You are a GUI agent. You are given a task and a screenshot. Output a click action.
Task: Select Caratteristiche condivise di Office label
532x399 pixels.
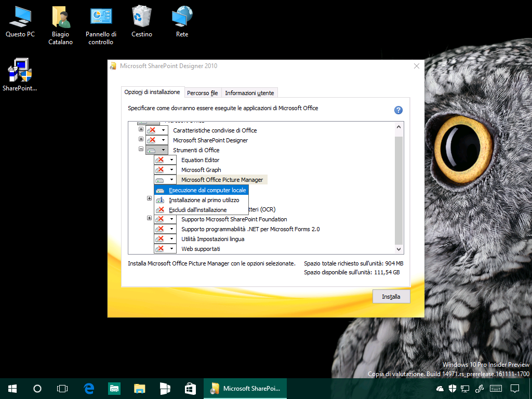click(215, 130)
